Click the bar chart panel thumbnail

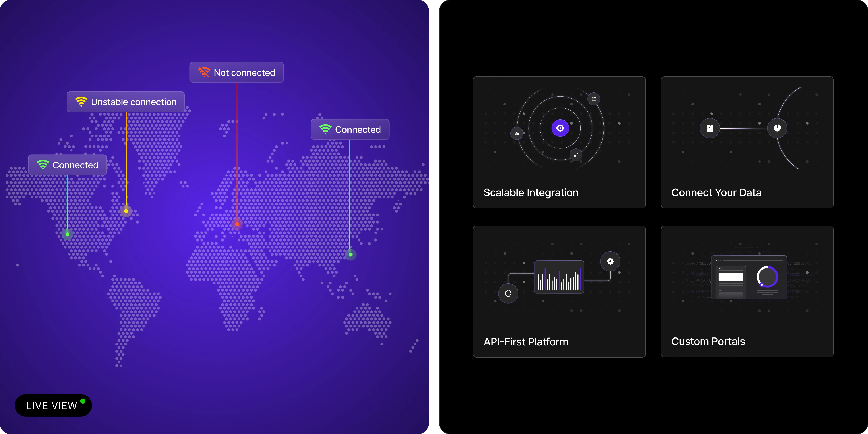559,277
